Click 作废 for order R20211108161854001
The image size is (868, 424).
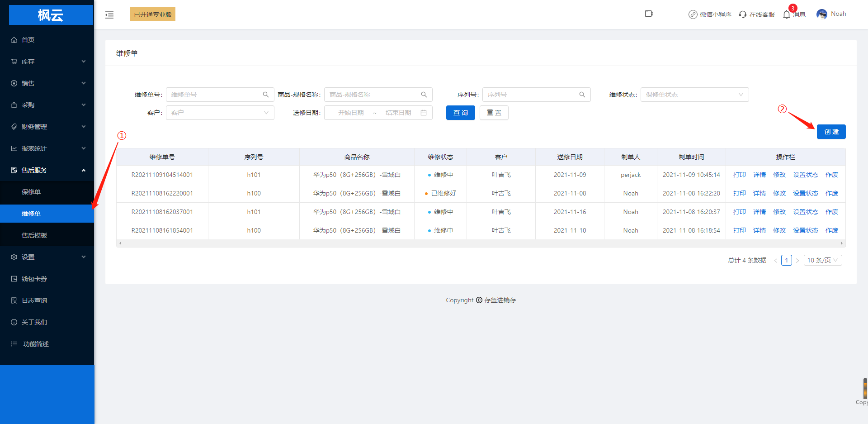tap(831, 230)
